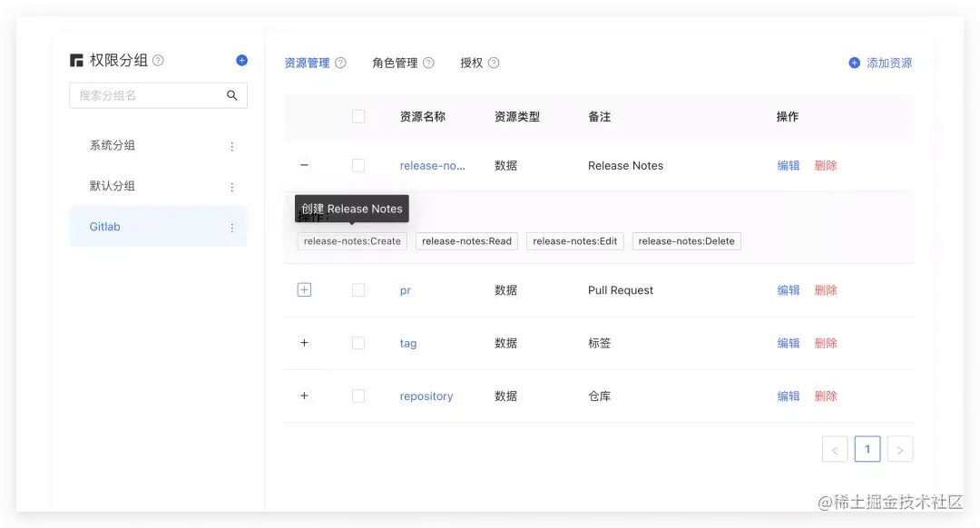Click the help icon next to 资源管理
Image resolution: width=980 pixels, height=528 pixels.
click(340, 64)
